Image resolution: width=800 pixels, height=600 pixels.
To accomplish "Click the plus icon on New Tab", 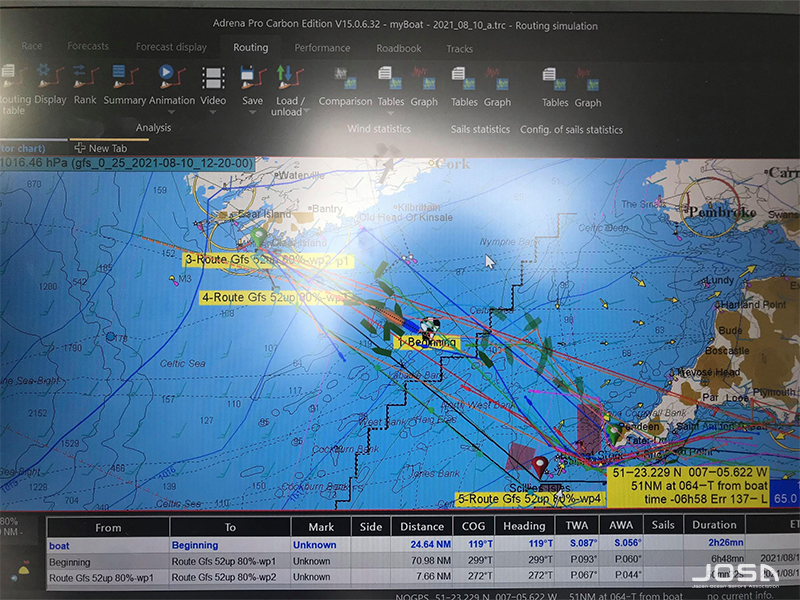I will point(80,148).
